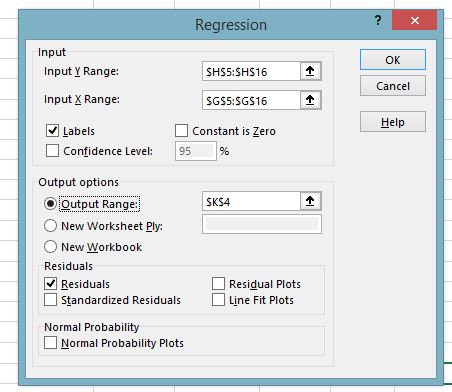Click the Help button
Image resolution: width=452 pixels, height=392 pixels.
pyautogui.click(x=393, y=122)
